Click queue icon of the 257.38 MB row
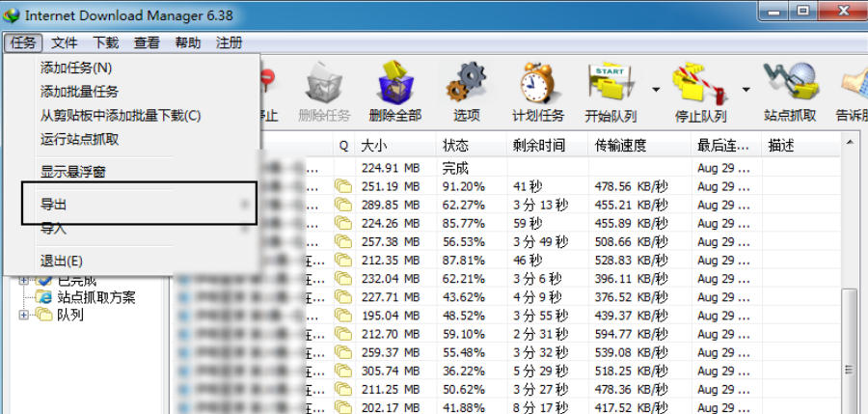The height and width of the screenshot is (414, 868). click(343, 241)
